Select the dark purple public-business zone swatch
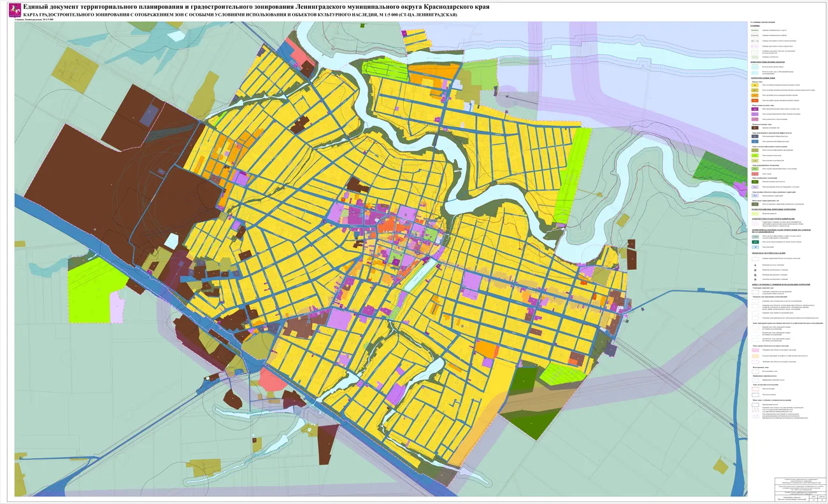The height and width of the screenshot is (504, 828). click(755, 109)
